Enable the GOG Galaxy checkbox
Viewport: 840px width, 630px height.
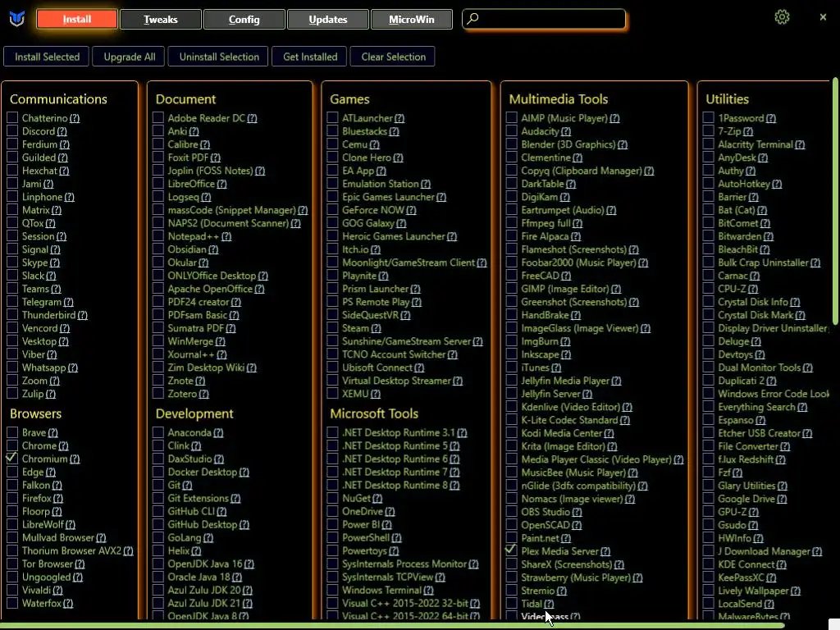tap(333, 223)
